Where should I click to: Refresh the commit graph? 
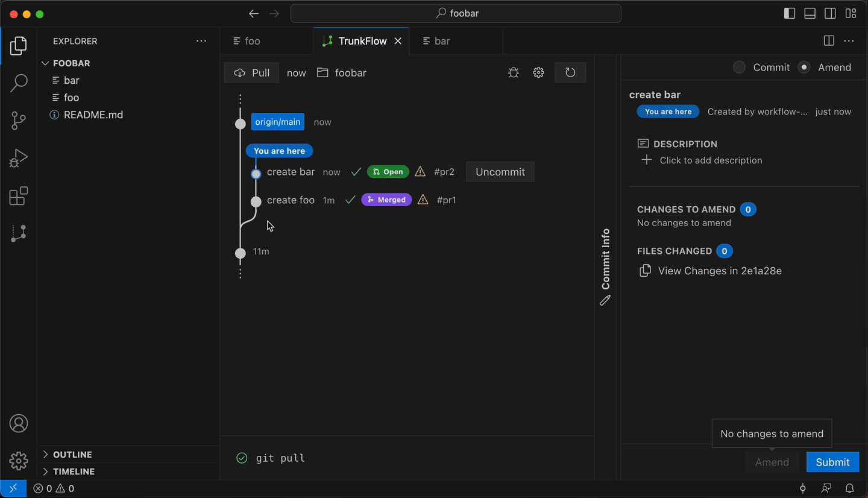(x=570, y=72)
